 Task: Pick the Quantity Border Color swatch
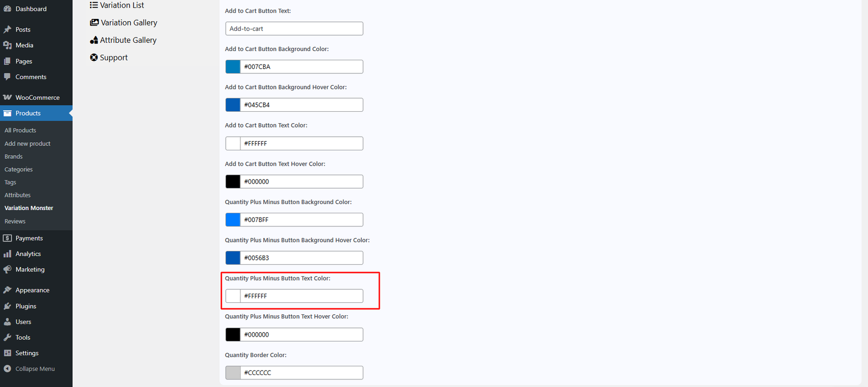[x=233, y=373]
